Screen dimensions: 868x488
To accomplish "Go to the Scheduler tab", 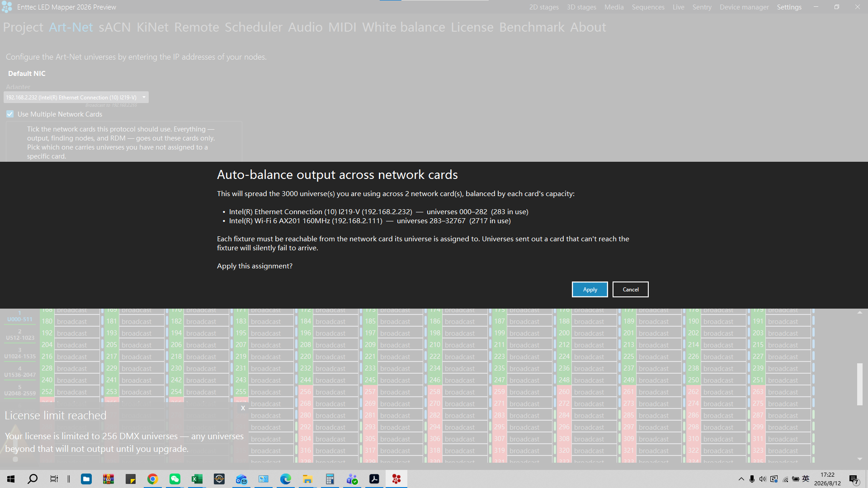I will click(x=254, y=27).
